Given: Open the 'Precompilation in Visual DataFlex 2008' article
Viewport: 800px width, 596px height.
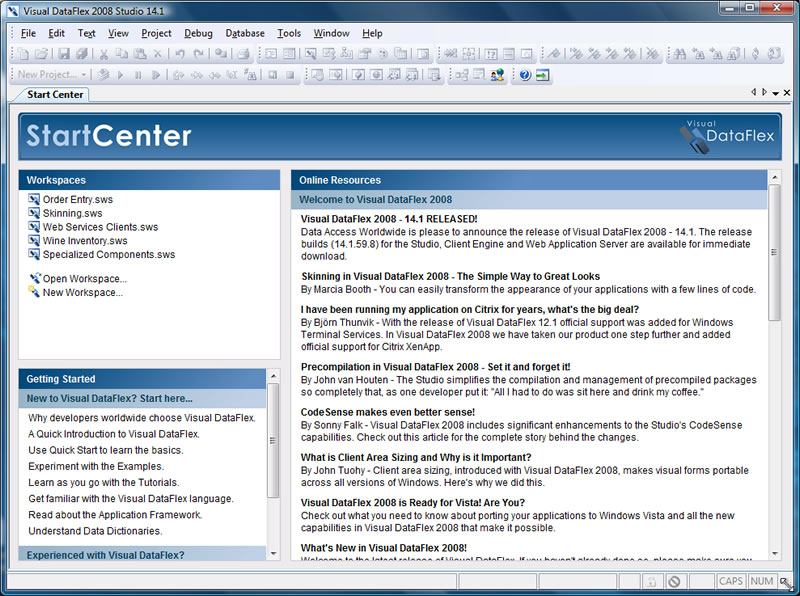Looking at the screenshot, I should (x=435, y=367).
